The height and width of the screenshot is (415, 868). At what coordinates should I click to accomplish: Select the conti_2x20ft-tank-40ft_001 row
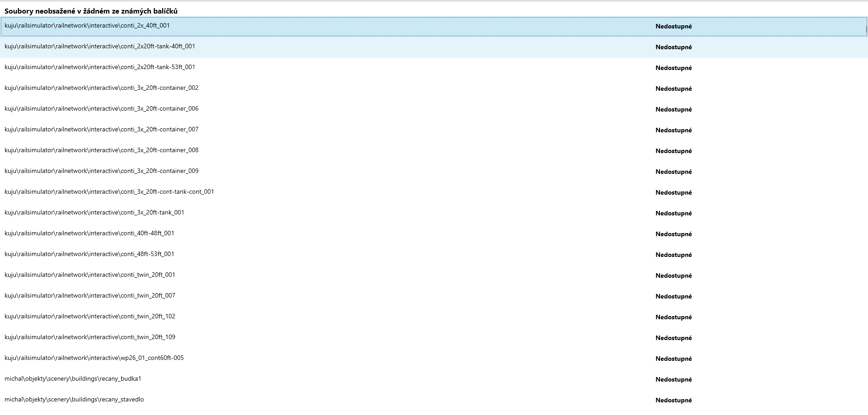click(x=434, y=47)
